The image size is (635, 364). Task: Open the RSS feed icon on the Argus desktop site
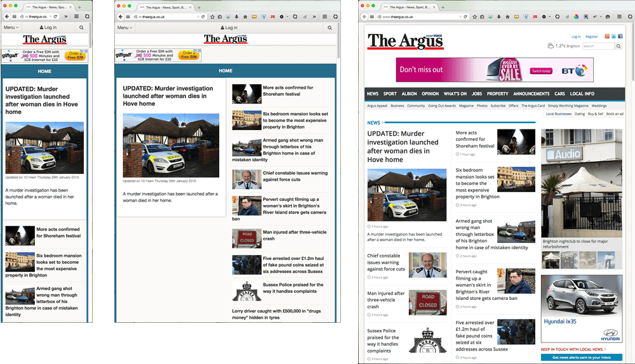tap(607, 36)
